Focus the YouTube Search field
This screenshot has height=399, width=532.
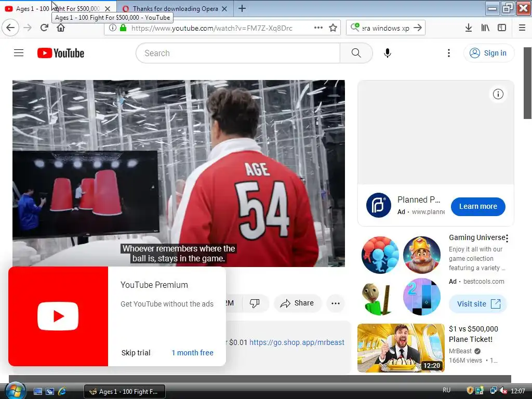238,53
